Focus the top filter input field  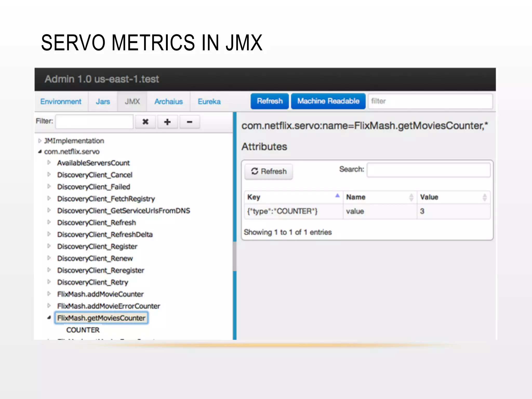(x=430, y=101)
